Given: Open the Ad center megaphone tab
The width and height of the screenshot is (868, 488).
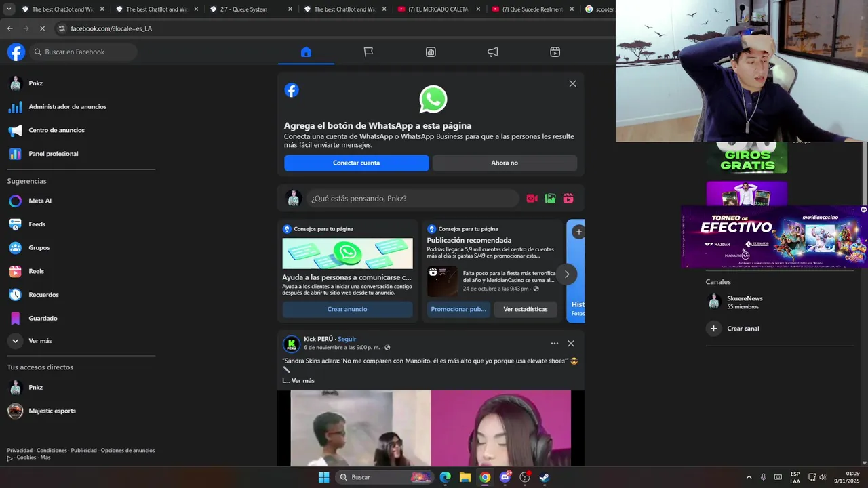Looking at the screenshot, I should [x=493, y=52].
